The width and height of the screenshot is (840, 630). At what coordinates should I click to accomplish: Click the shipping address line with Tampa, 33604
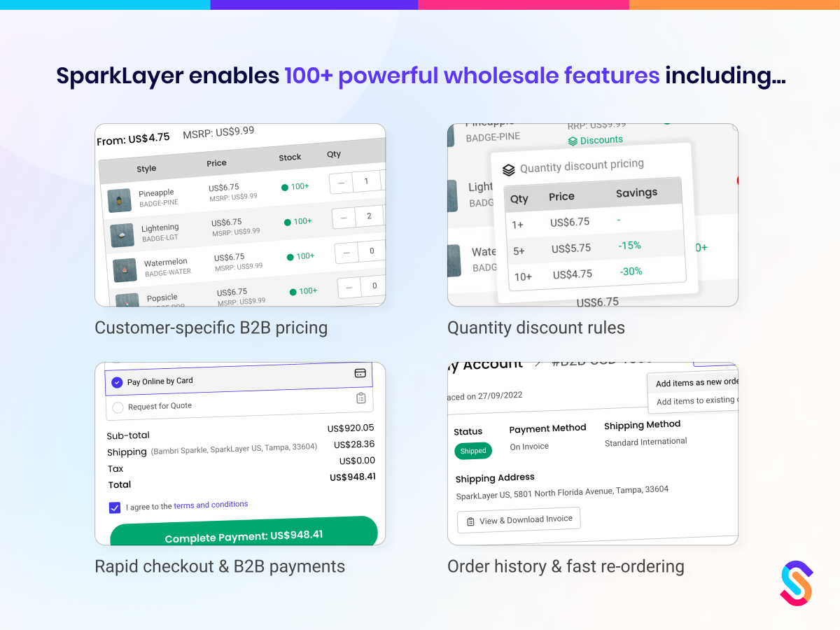(x=562, y=493)
